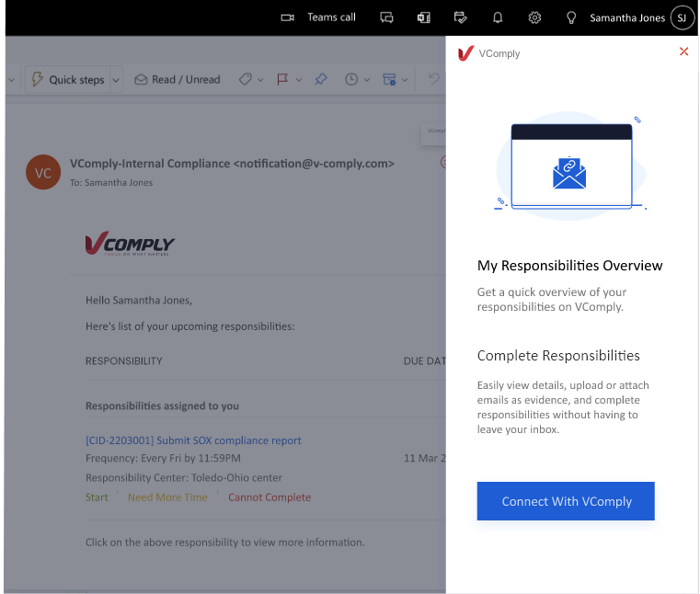Open the calendar check My Day icon
The height and width of the screenshot is (594, 700).
coord(460,17)
